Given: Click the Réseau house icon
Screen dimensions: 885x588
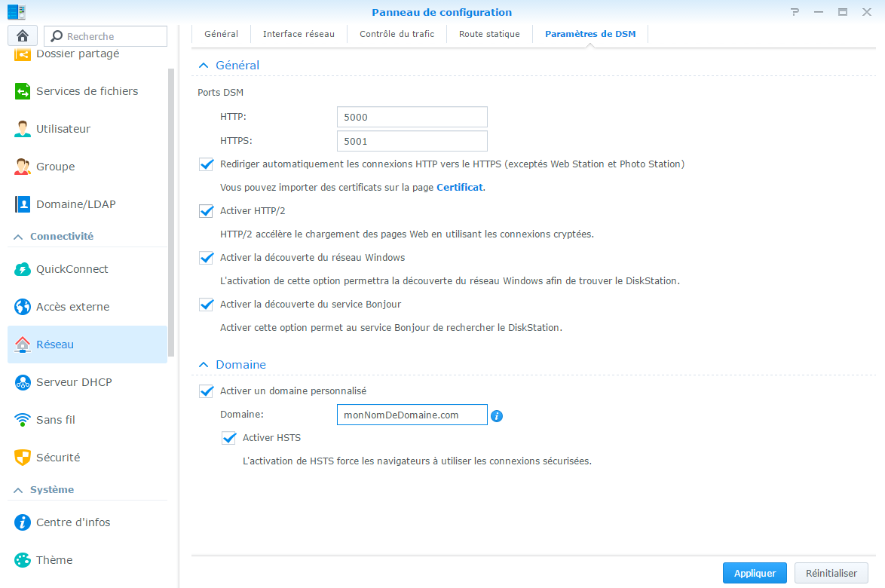Looking at the screenshot, I should point(23,345).
